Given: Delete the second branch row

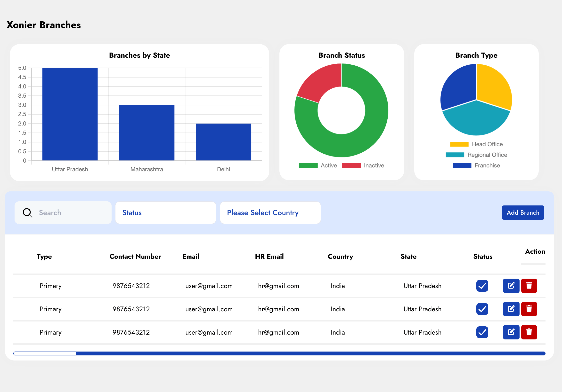Looking at the screenshot, I should 529,309.
